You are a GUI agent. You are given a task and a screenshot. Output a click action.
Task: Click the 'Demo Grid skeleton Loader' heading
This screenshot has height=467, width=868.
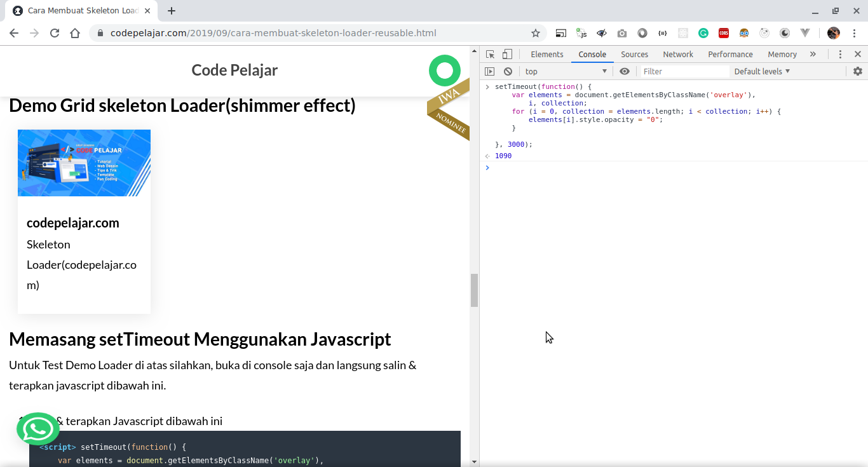tap(182, 105)
